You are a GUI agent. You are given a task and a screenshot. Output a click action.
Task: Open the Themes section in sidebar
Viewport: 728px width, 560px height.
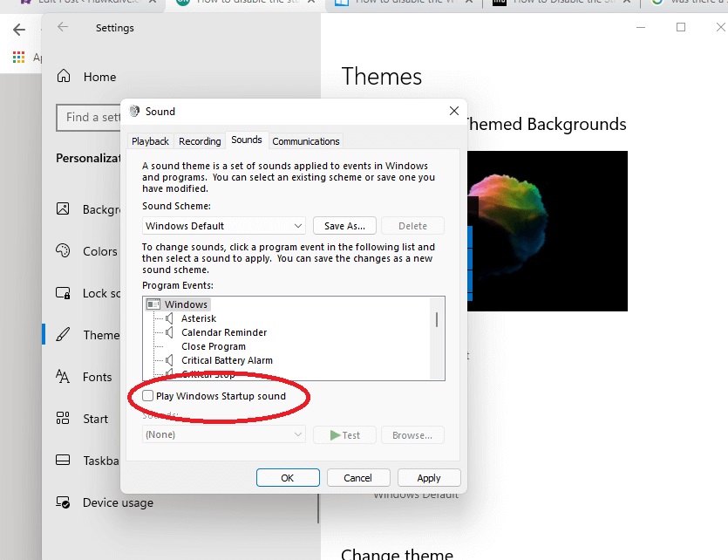pos(63,335)
